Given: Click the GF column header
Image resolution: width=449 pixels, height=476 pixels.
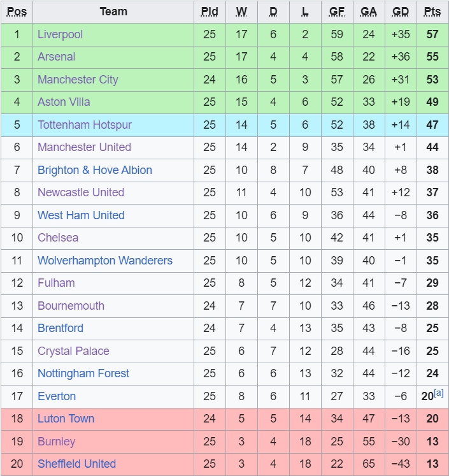Looking at the screenshot, I should click(x=337, y=11).
